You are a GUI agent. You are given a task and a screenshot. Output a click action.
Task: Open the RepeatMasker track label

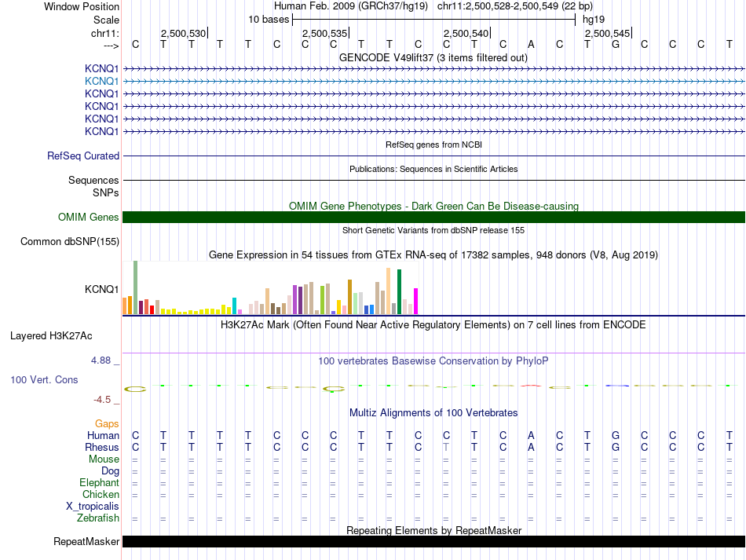pos(86,542)
